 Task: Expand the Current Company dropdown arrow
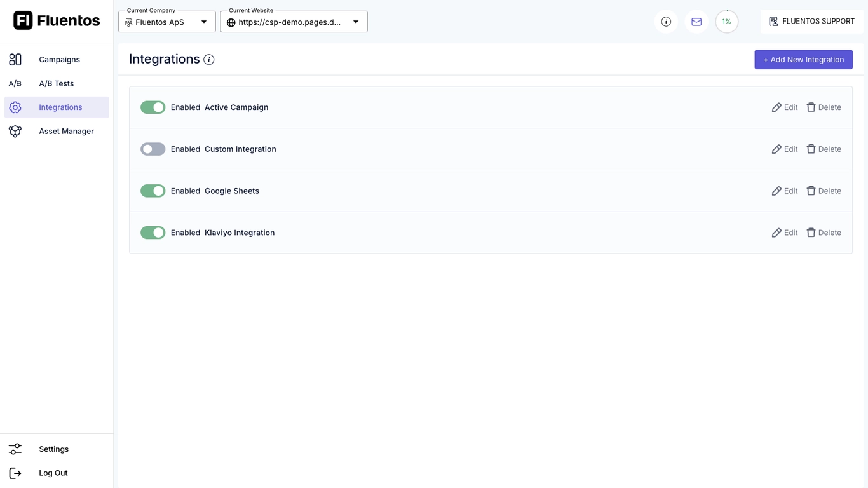point(204,22)
